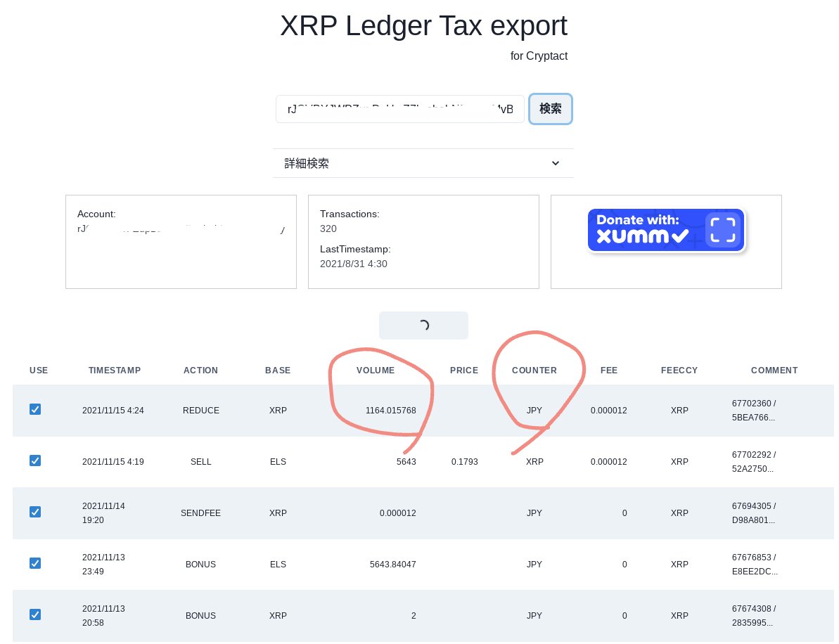839x644 pixels.
Task: Click comment 67674308 / 2835995...
Action: 753,616
